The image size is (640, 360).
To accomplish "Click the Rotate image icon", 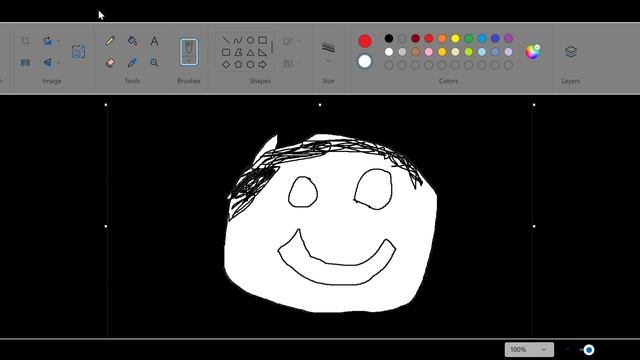I will point(47,41).
